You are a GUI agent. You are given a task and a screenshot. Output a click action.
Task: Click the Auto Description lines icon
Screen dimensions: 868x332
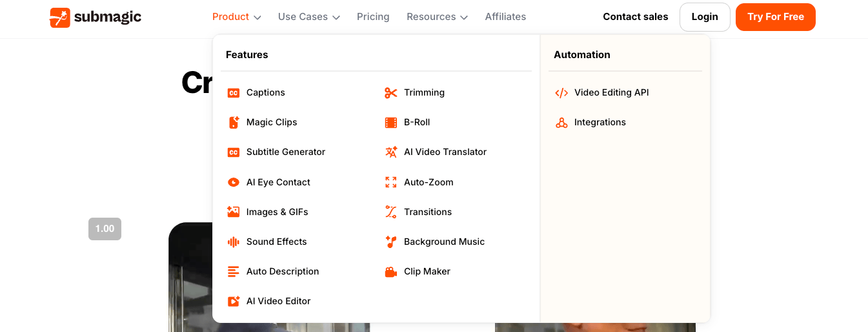[x=234, y=272]
